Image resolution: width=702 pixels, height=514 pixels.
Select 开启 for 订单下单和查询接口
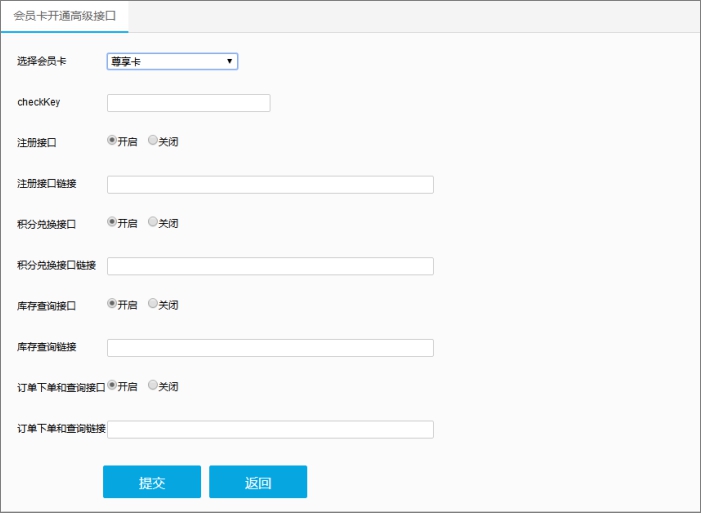pos(112,386)
